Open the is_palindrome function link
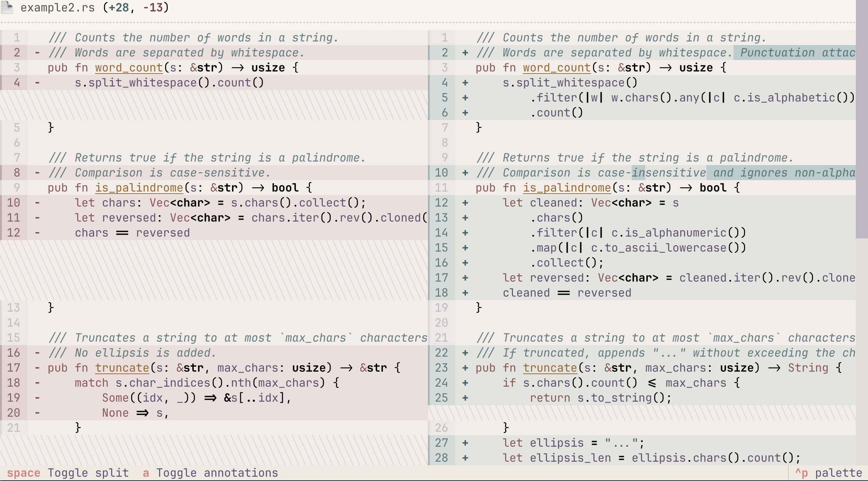Viewport: 868px width, 481px height. (x=139, y=187)
